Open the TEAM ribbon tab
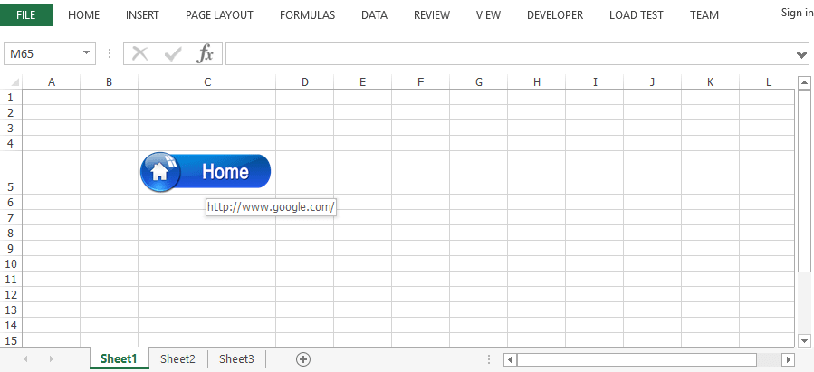 tap(704, 15)
